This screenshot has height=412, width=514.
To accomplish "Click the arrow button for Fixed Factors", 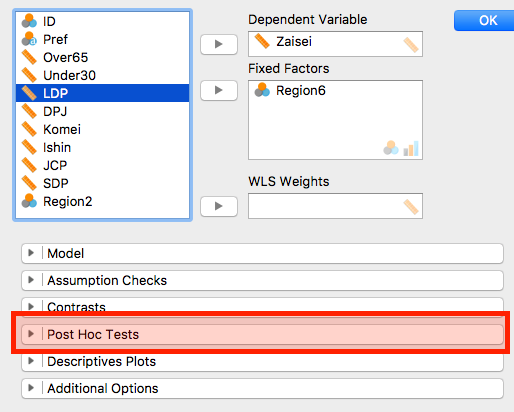I will pyautogui.click(x=219, y=90).
